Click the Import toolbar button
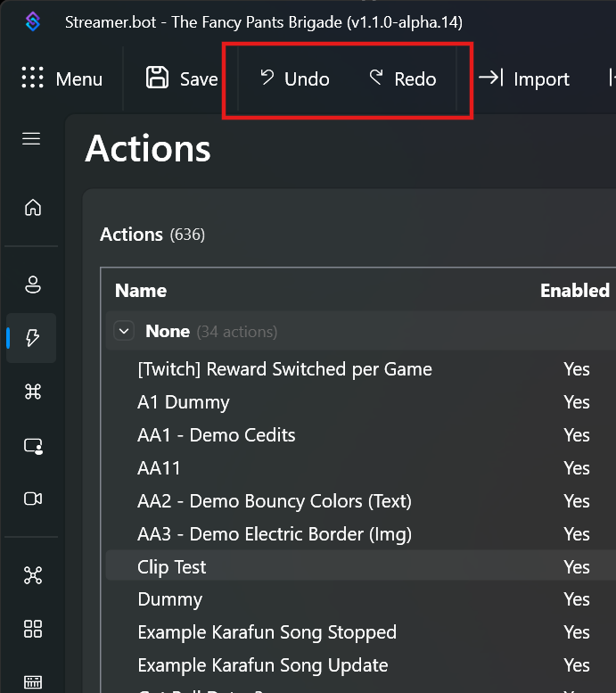The height and width of the screenshot is (693, 616). click(x=524, y=78)
